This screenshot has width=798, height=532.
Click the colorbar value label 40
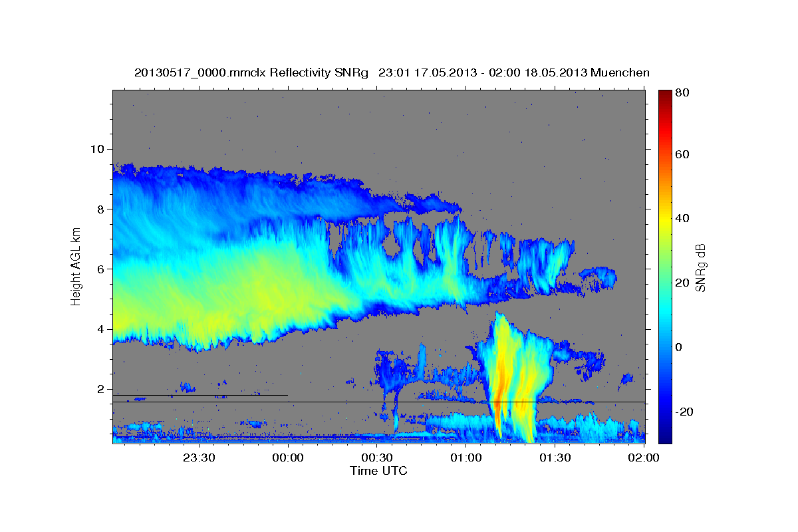(x=684, y=218)
